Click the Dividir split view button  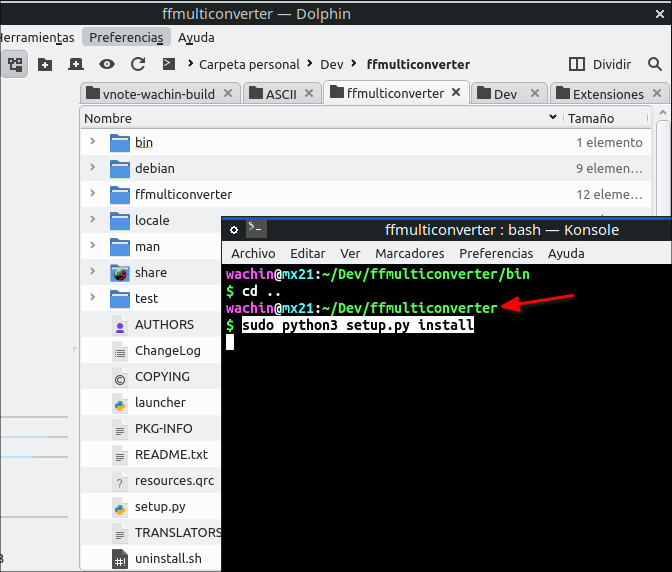point(600,64)
